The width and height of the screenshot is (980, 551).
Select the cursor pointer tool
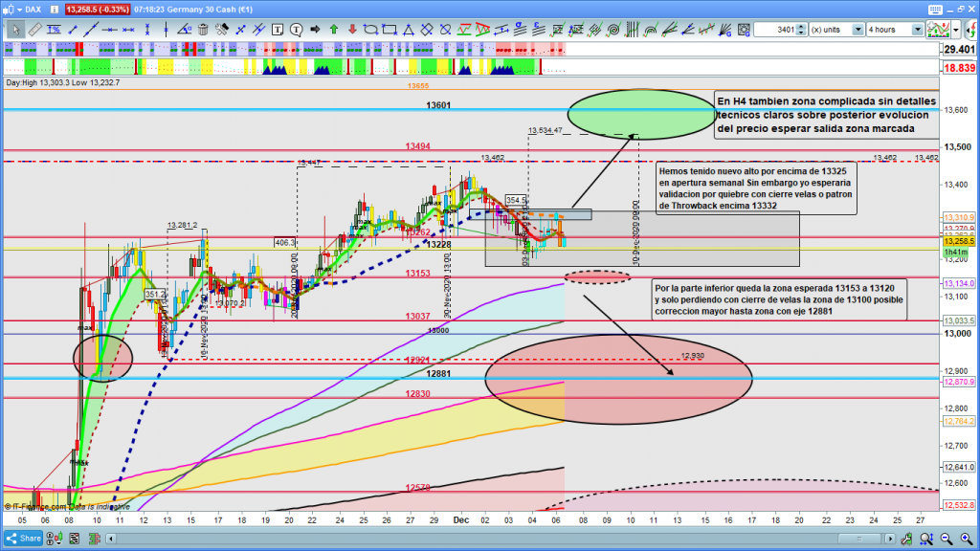(x=15, y=30)
